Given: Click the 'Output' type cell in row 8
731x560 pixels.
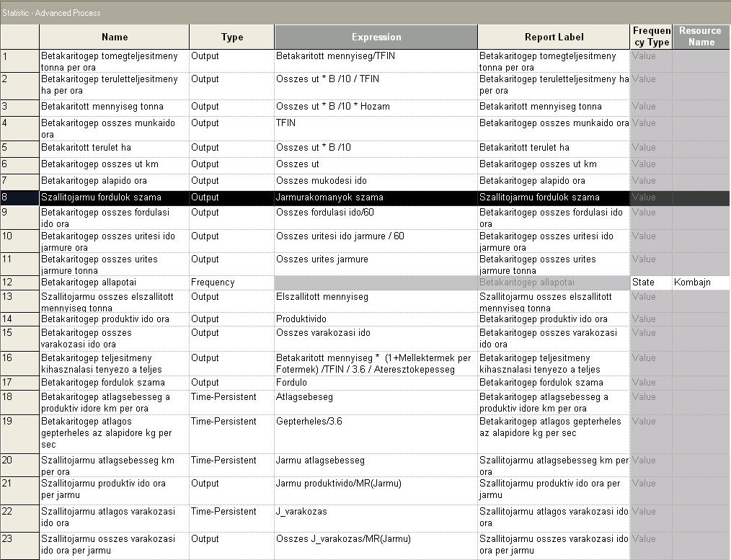Looking at the screenshot, I should click(x=231, y=197).
